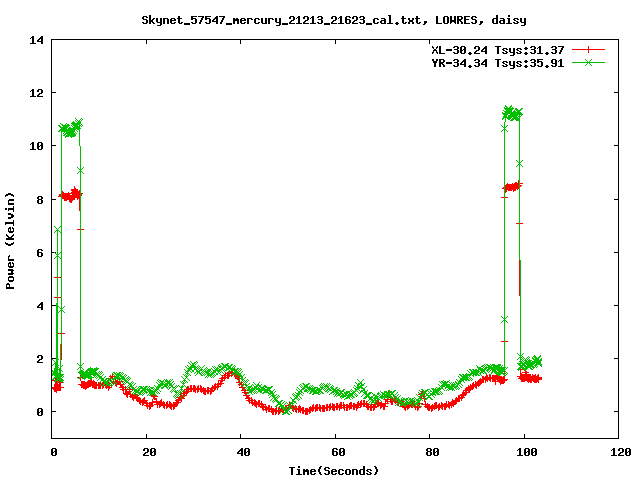Click the red XL legend line sample
640x480 pixels.
[x=588, y=50]
